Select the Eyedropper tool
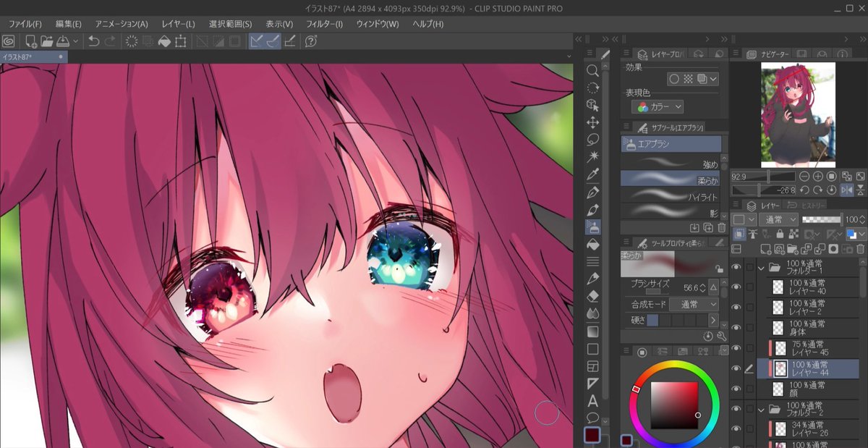Screen dimensions: 868x448 (x=592, y=174)
